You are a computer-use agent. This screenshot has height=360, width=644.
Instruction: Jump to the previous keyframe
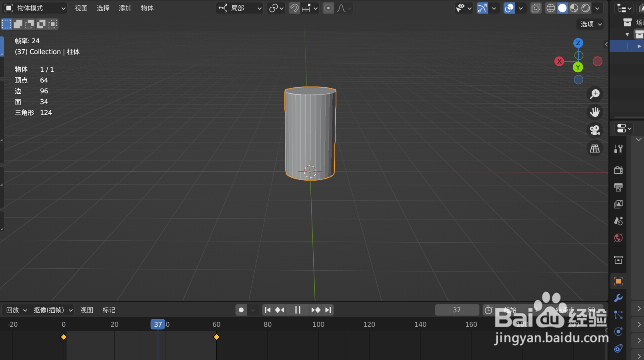click(280, 310)
